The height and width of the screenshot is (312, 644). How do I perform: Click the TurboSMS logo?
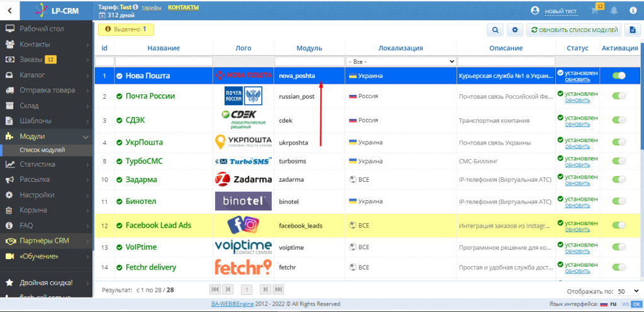(243, 161)
